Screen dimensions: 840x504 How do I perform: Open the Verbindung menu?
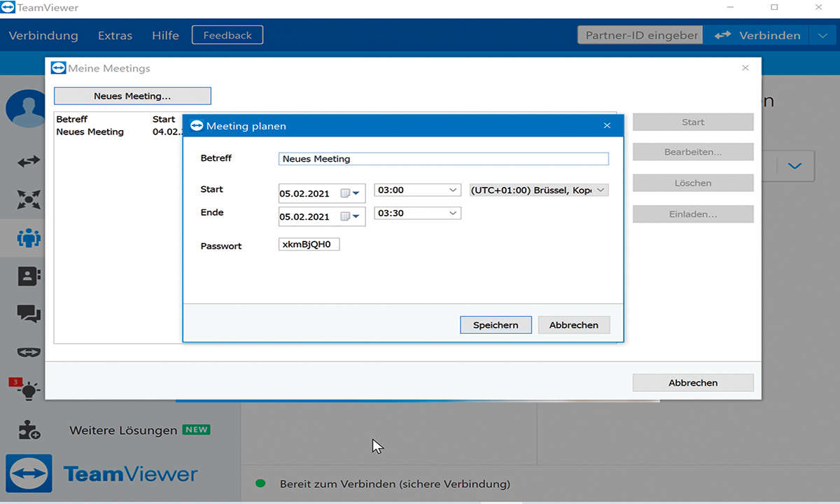point(43,35)
